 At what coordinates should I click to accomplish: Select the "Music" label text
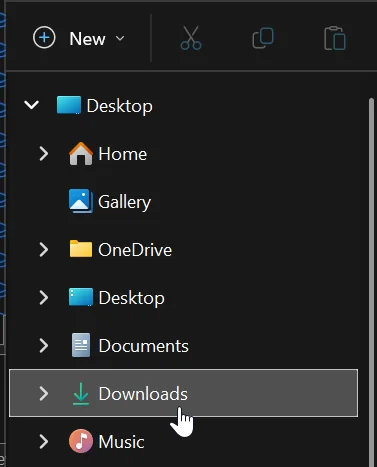click(x=121, y=442)
